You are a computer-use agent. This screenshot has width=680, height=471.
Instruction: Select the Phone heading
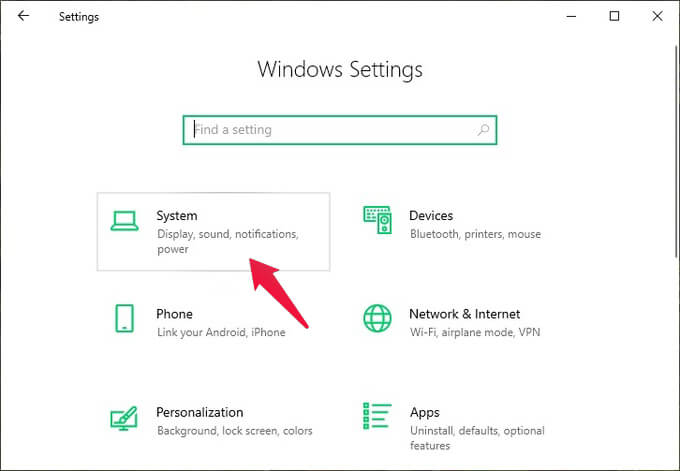pos(174,314)
